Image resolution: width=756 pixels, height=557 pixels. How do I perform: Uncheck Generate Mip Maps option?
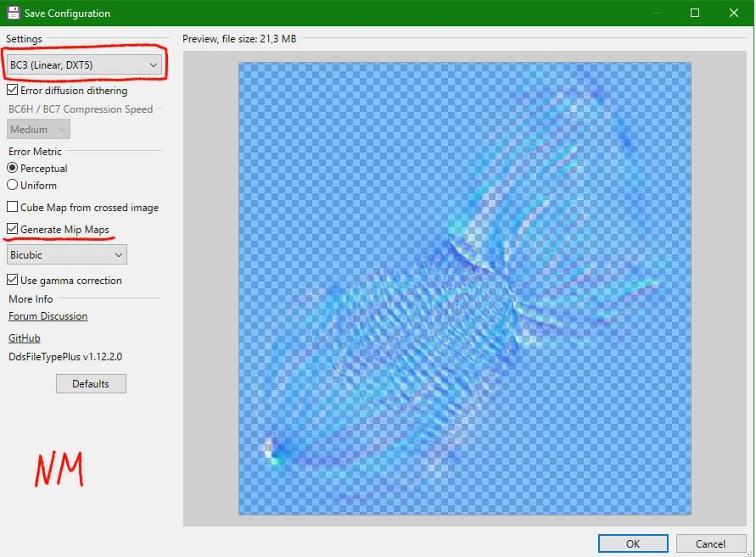[13, 230]
